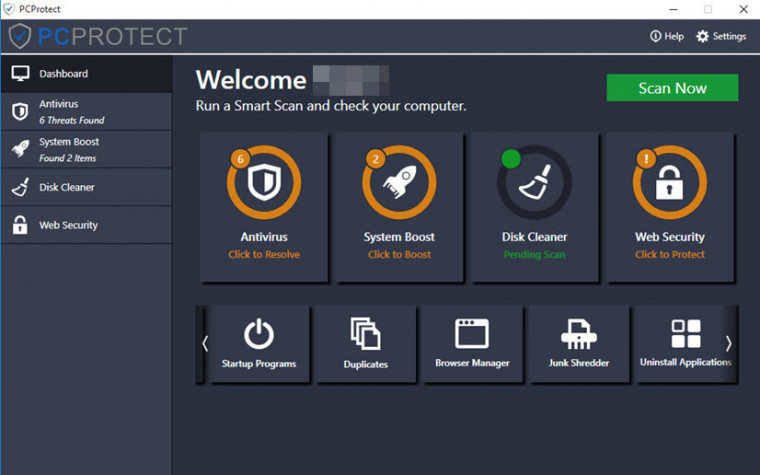Viewport: 760px width, 475px height.
Task: Click the System Boost rocket ring icon
Action: tap(399, 182)
